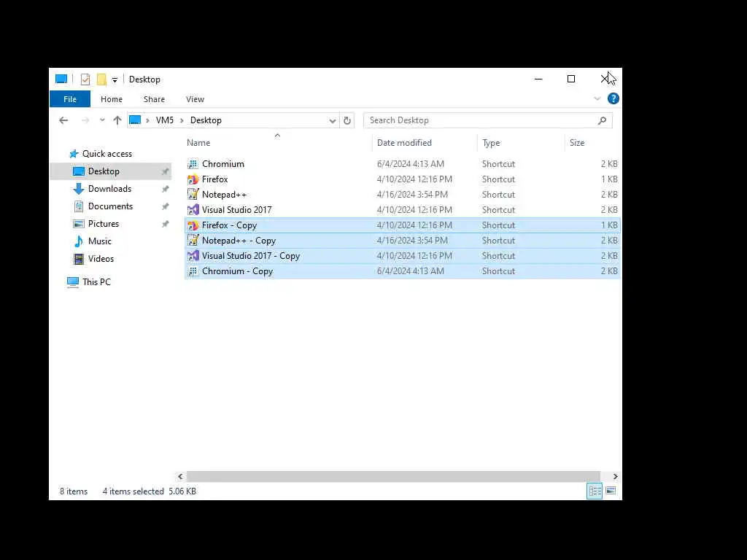This screenshot has height=560, width=747.
Task: Switch to Details view in status bar
Action: pyautogui.click(x=595, y=491)
